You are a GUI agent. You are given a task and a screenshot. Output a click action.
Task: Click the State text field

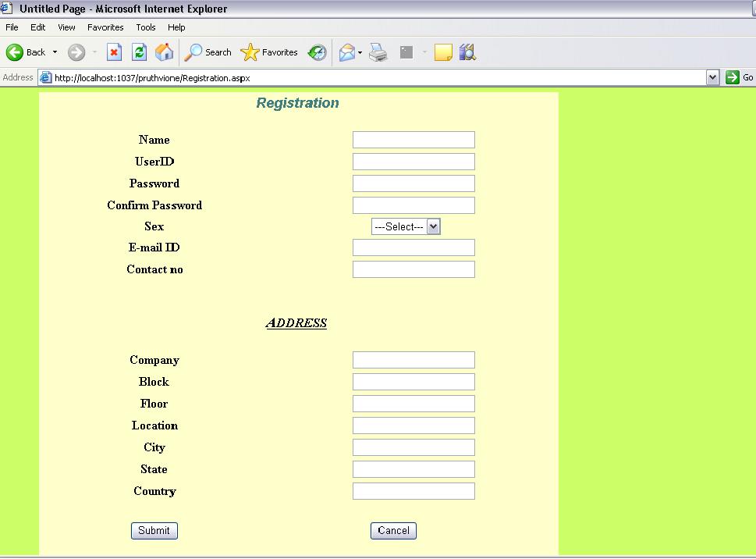coord(413,469)
